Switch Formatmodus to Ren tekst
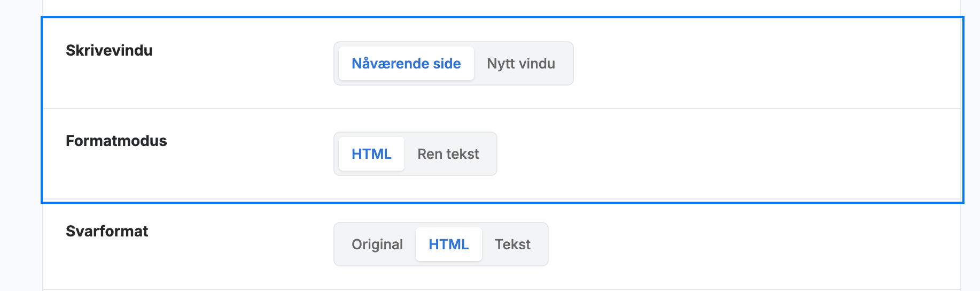The height and width of the screenshot is (291, 980). pyautogui.click(x=448, y=154)
